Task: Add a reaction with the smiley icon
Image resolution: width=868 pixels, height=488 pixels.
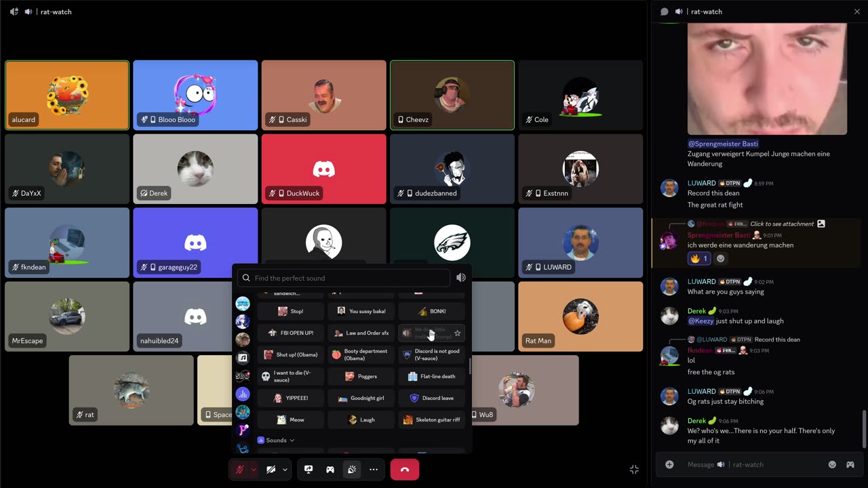Action: tap(721, 258)
